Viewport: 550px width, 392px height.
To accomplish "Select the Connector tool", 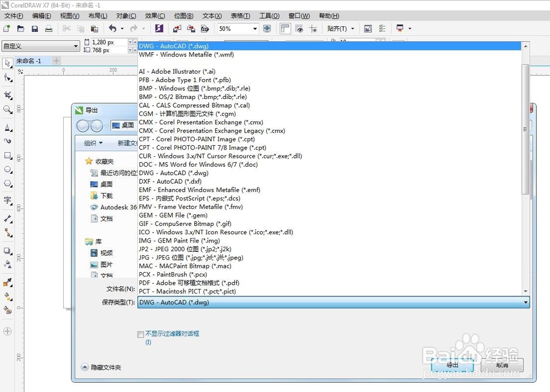I will click(x=7, y=233).
